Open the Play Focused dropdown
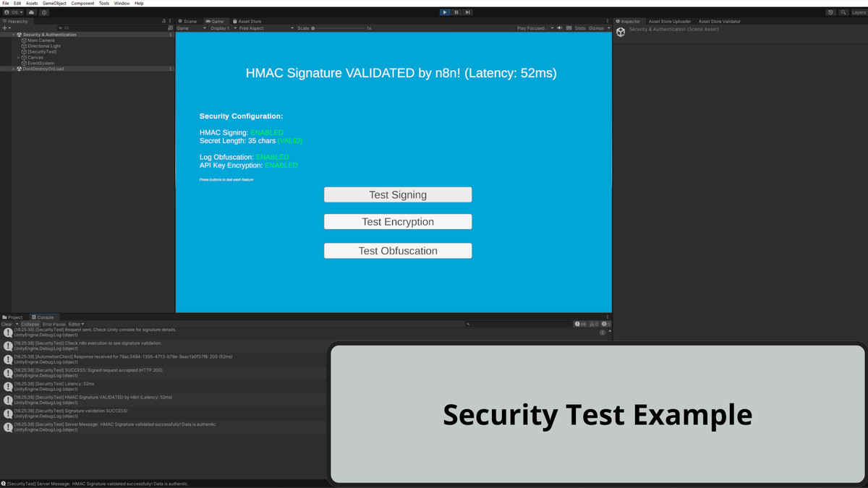The width and height of the screenshot is (868, 488). pyautogui.click(x=535, y=28)
